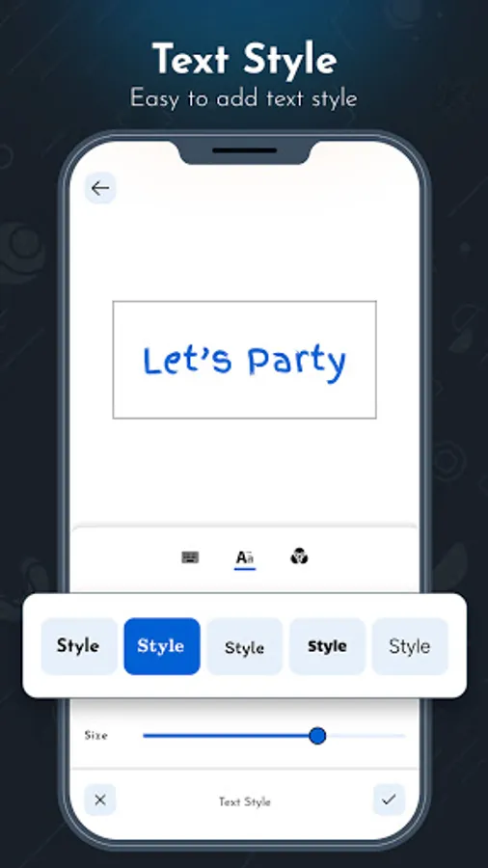Open the text color palette icon
This screenshot has width=488, height=868.
(299, 556)
